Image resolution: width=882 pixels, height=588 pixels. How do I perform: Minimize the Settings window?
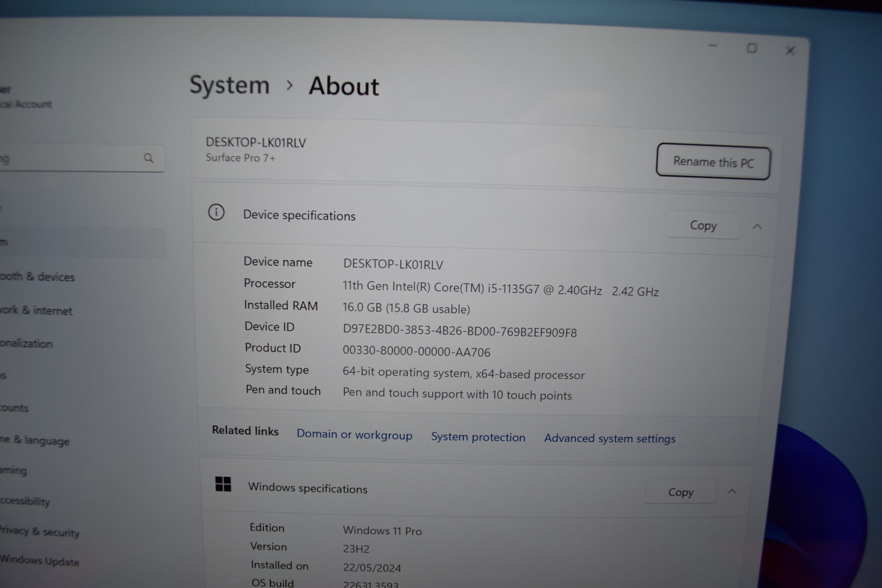pos(713,46)
